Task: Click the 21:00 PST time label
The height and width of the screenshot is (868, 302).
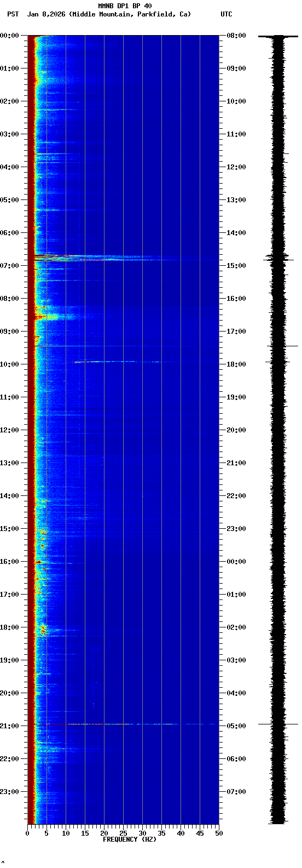Action: point(9,726)
